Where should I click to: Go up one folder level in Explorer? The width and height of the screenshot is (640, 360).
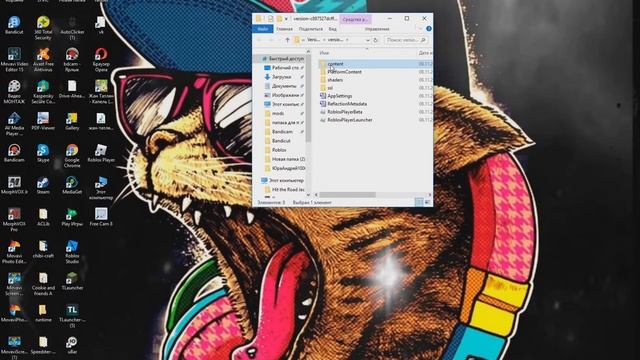(287, 40)
